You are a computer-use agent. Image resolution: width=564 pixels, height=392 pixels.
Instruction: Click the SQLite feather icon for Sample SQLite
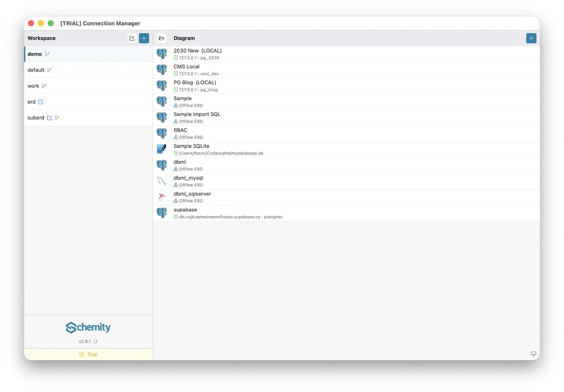point(162,149)
